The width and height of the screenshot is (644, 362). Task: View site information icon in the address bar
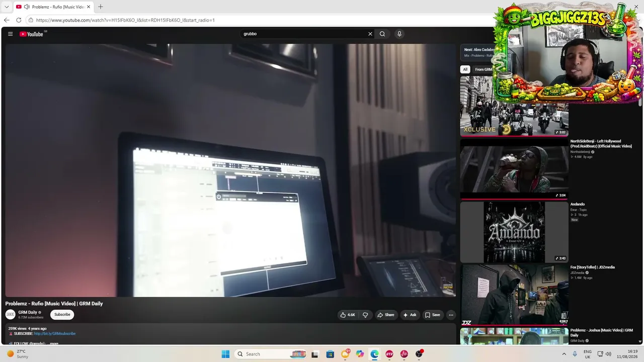point(31,20)
